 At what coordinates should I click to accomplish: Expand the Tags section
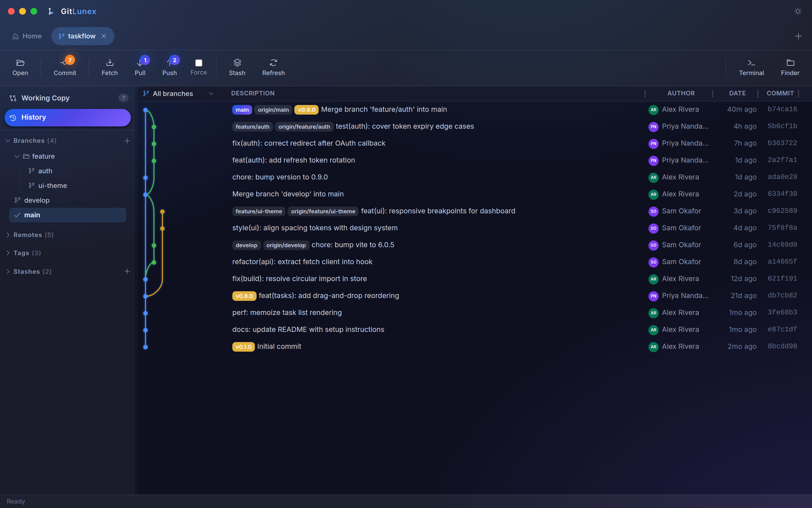(x=8, y=253)
